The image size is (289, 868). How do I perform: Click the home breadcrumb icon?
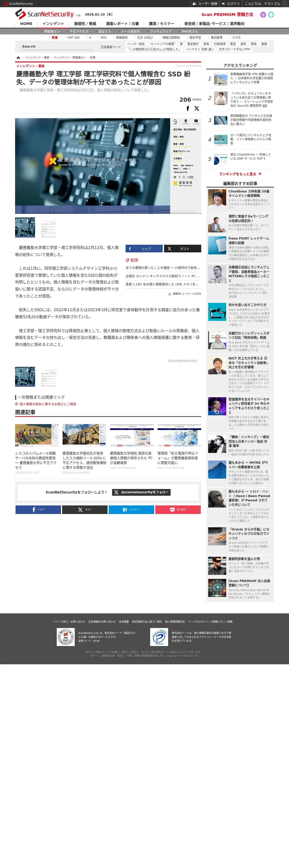(18, 58)
